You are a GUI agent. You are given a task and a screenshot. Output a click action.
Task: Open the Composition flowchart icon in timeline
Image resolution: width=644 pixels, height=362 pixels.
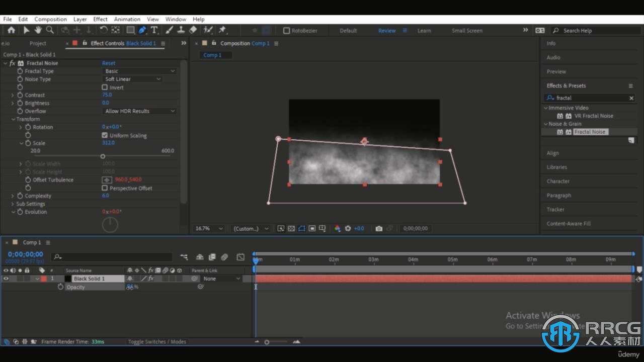click(x=184, y=257)
